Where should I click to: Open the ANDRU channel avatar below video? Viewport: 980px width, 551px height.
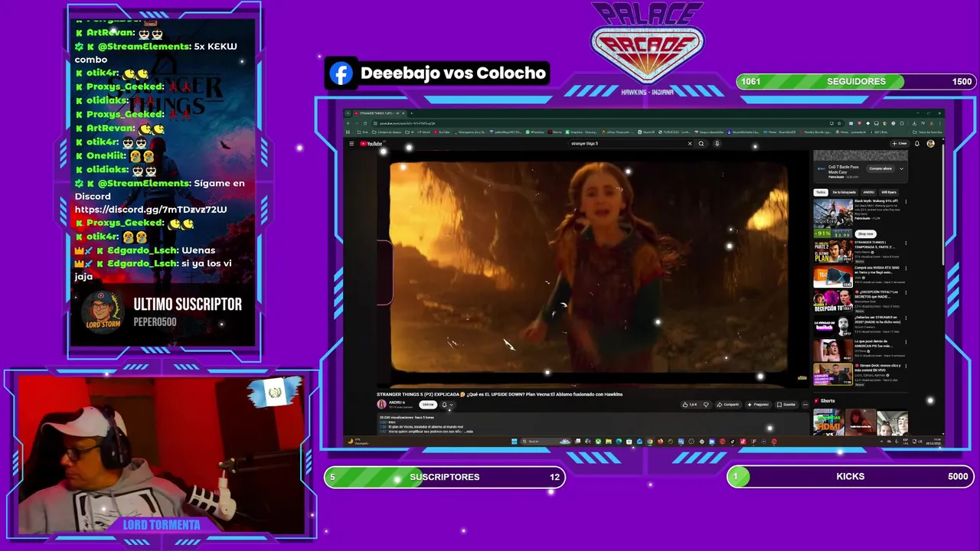381,404
